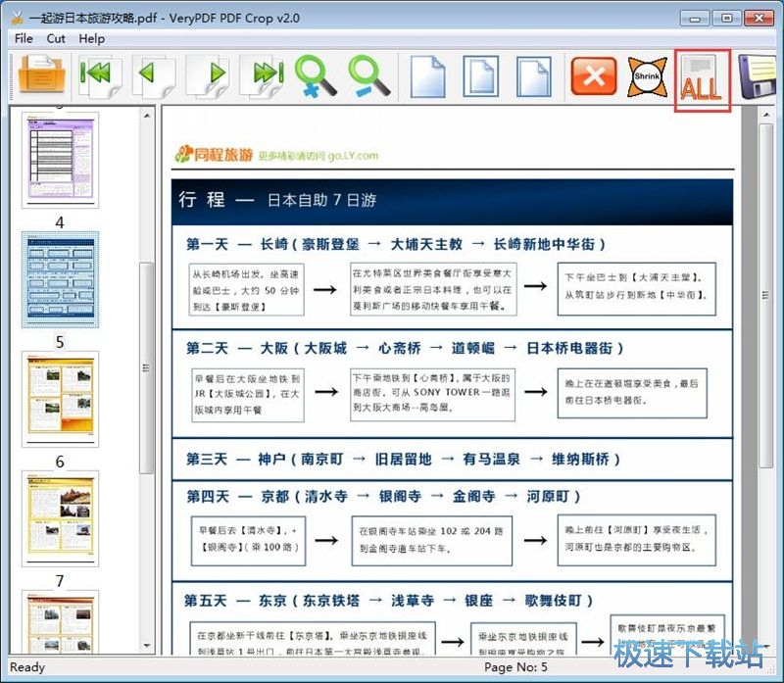Zoom out with the minus magnifier
The width and height of the screenshot is (784, 683).
coord(369,75)
